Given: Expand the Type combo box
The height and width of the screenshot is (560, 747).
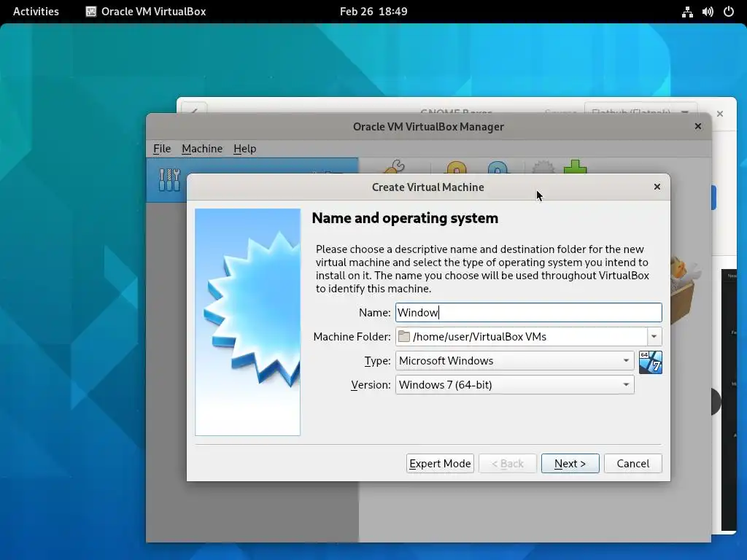Looking at the screenshot, I should click(514, 360).
